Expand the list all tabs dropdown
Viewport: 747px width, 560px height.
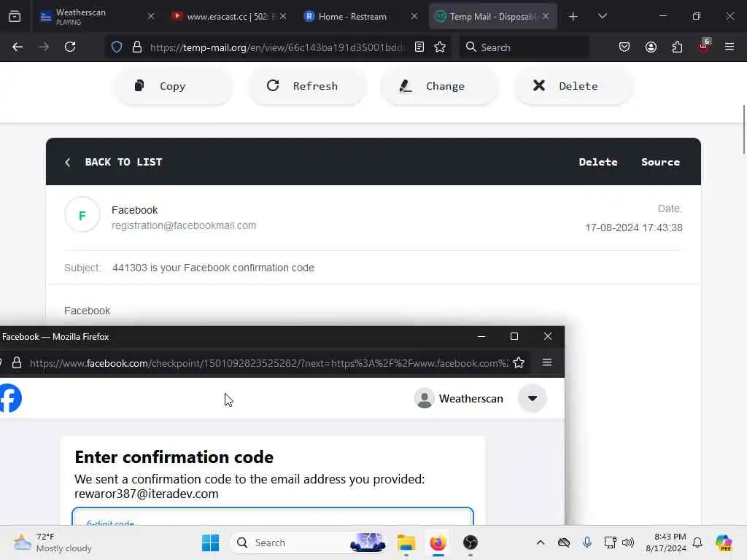[x=602, y=17]
